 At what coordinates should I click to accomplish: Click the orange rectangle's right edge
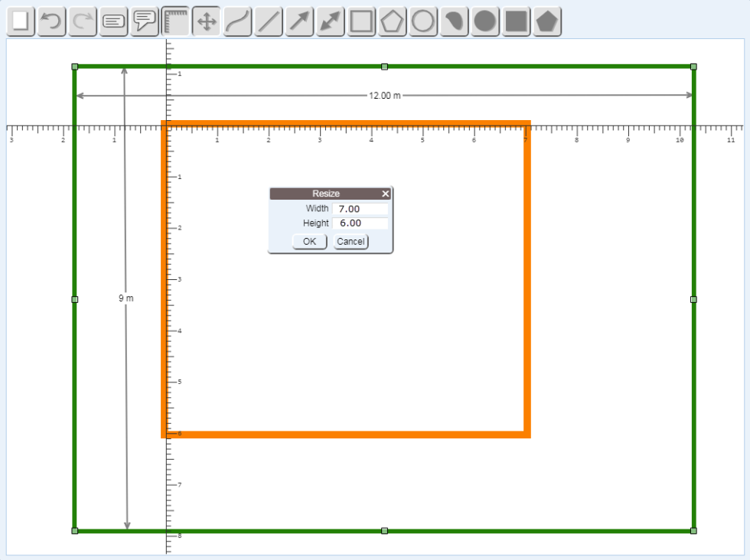(527, 279)
